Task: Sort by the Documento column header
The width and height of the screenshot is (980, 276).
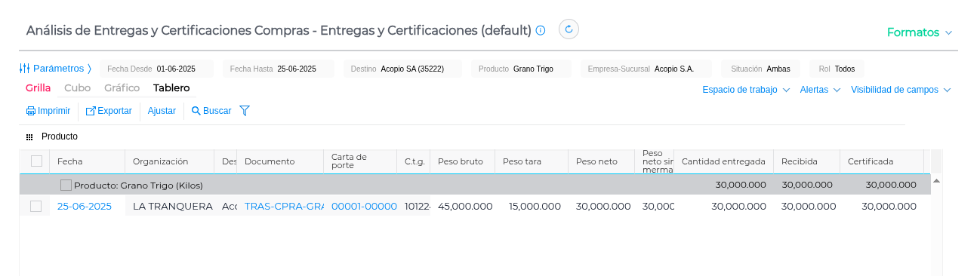Action: (280, 161)
